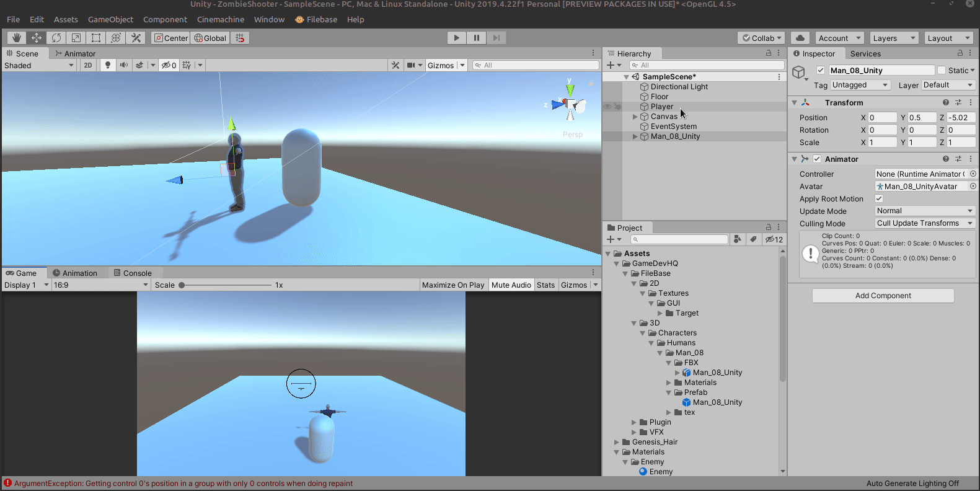Open Transform component help icon
The image size is (980, 491).
[946, 102]
